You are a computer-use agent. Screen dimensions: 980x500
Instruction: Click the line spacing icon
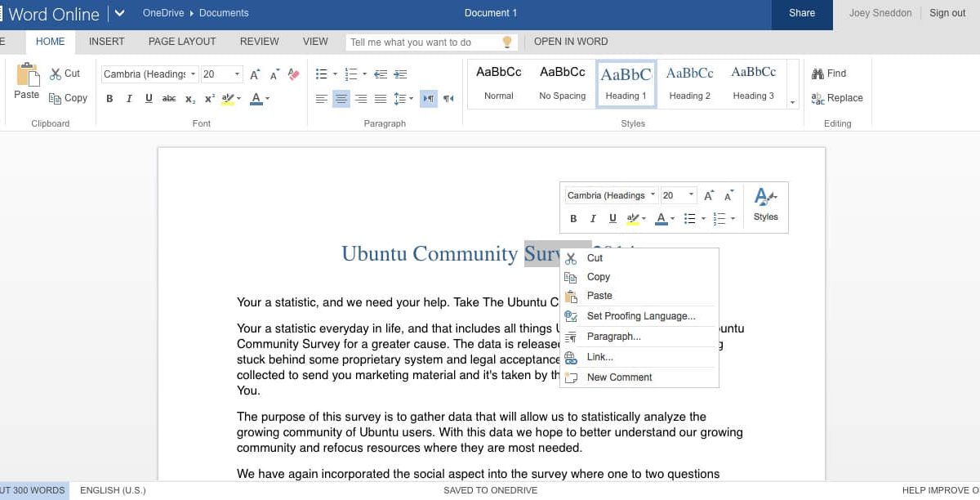click(399, 99)
